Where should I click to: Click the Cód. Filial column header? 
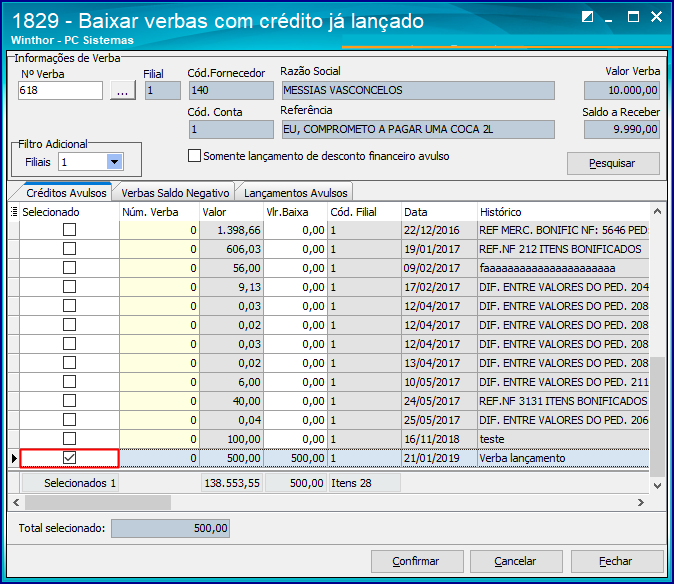[x=365, y=212]
